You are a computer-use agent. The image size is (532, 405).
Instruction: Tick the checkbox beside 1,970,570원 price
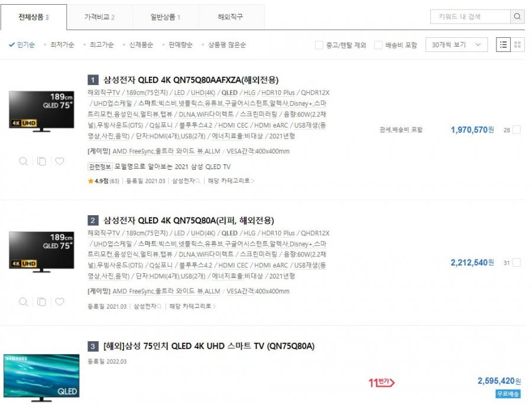click(517, 129)
